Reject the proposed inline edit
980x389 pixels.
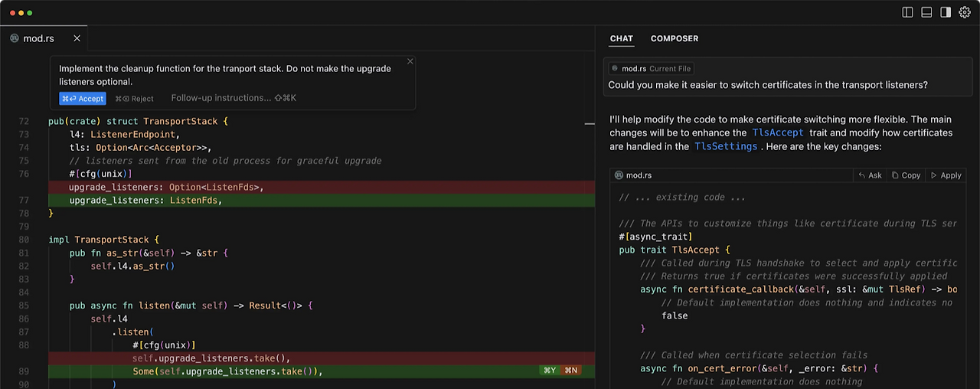point(135,98)
